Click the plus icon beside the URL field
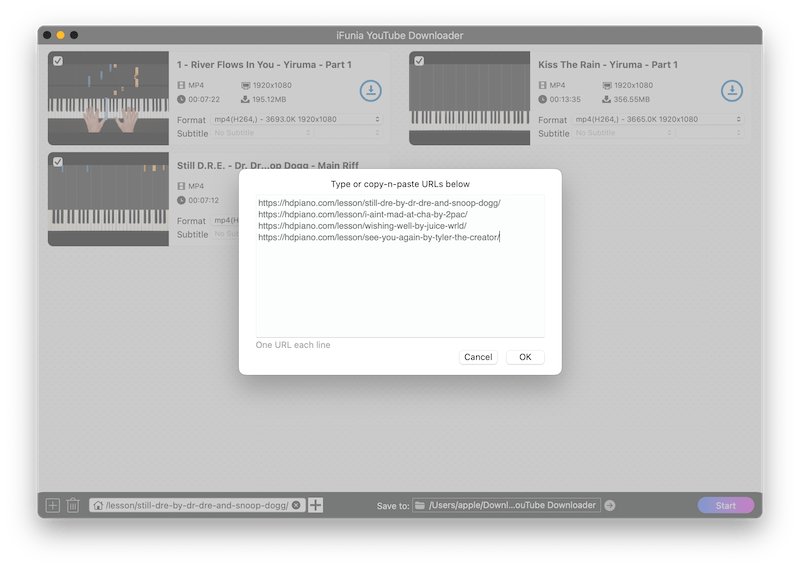This screenshot has height=568, width=800. [x=316, y=505]
